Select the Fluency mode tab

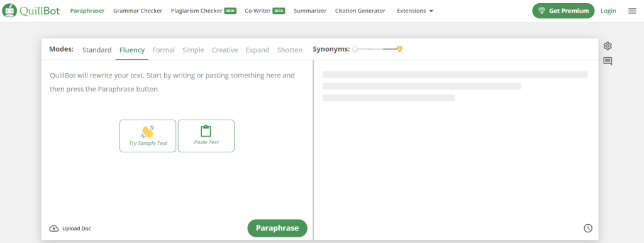click(132, 50)
